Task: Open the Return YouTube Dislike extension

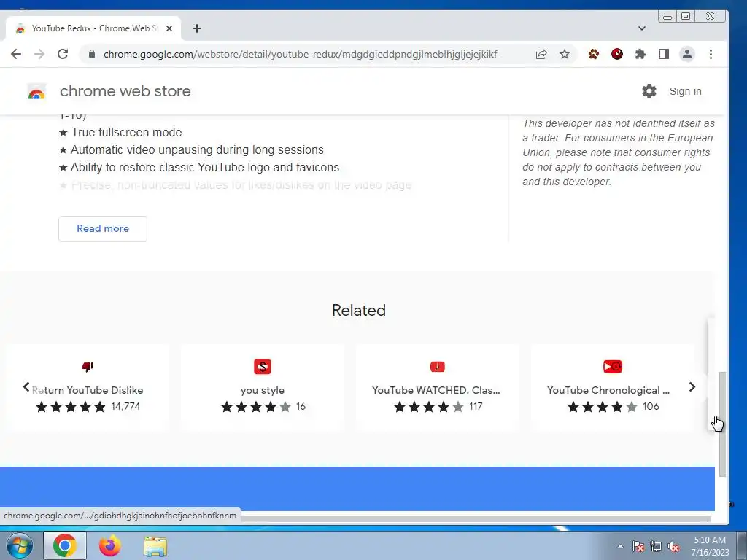Action: pyautogui.click(x=88, y=388)
